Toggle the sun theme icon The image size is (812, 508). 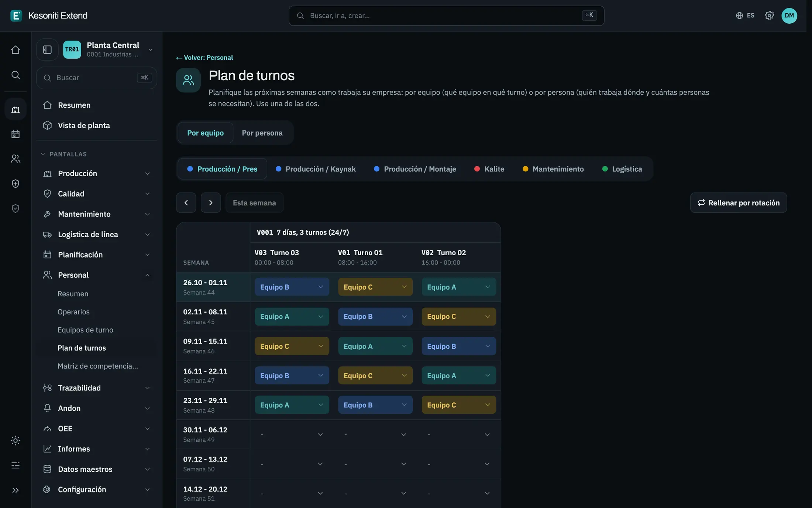pyautogui.click(x=16, y=440)
